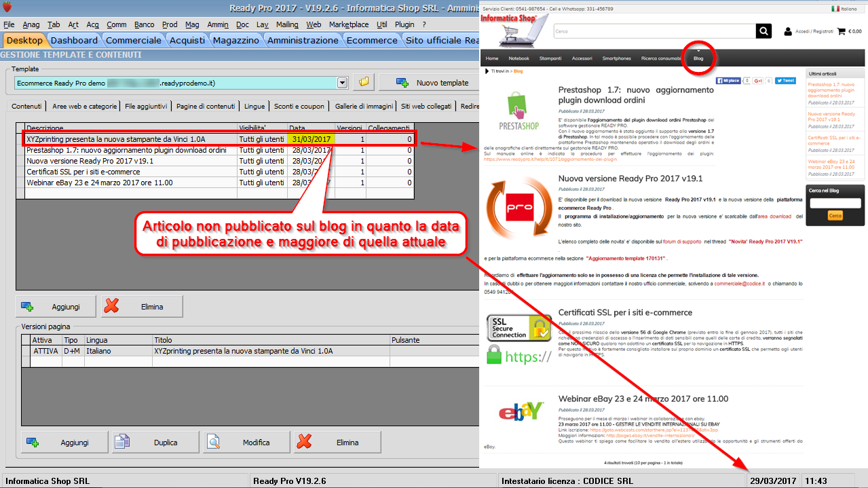The image size is (868, 488).
Task: Click Elimina button under contents list
Action: tap(142, 307)
